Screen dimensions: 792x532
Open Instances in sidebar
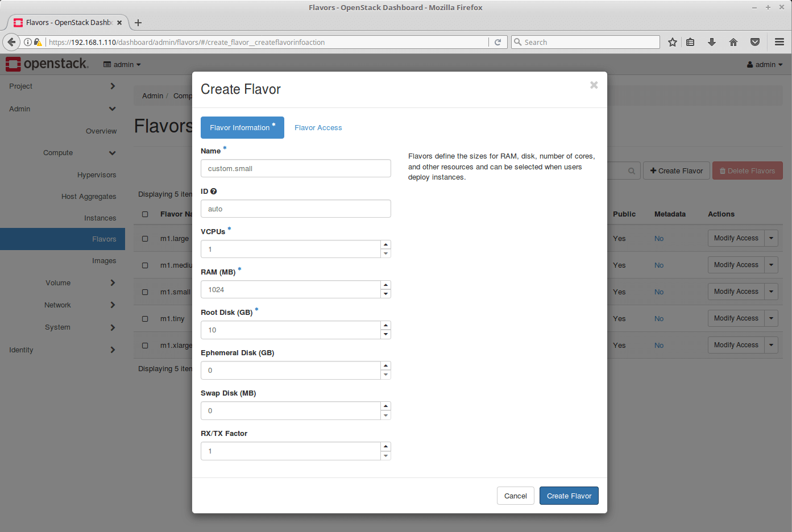tap(100, 218)
